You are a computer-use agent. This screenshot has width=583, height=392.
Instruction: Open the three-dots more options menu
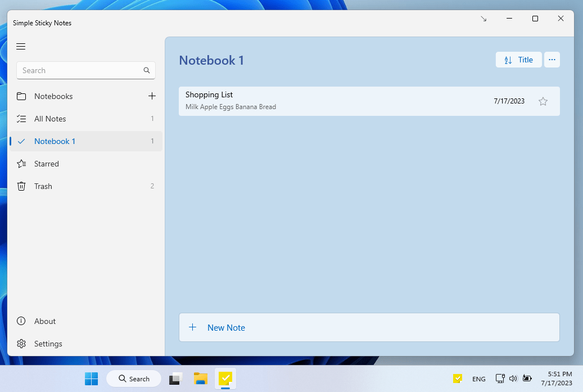click(552, 60)
